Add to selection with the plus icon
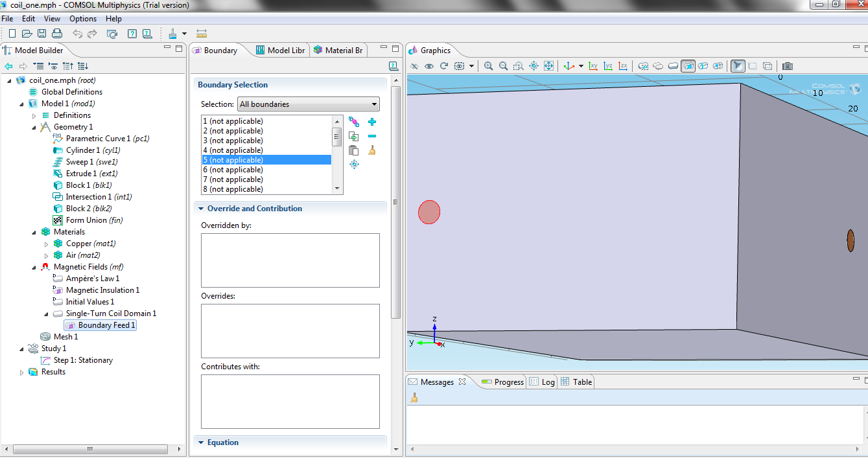This screenshot has width=868, height=458. tap(372, 122)
